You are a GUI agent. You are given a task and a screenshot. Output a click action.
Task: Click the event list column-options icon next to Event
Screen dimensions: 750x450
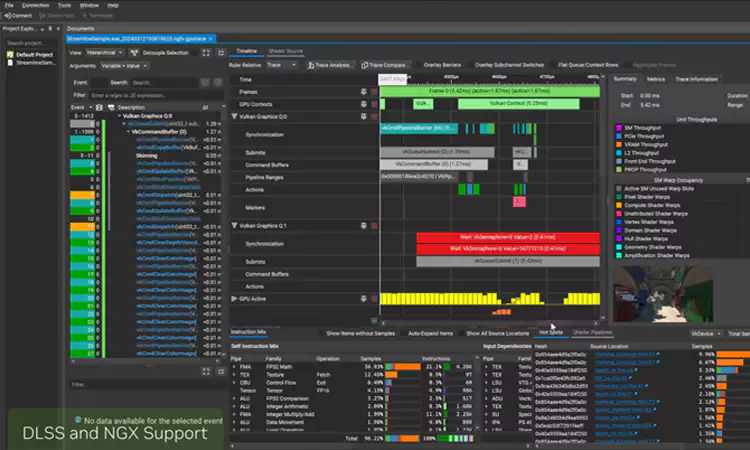point(99,108)
